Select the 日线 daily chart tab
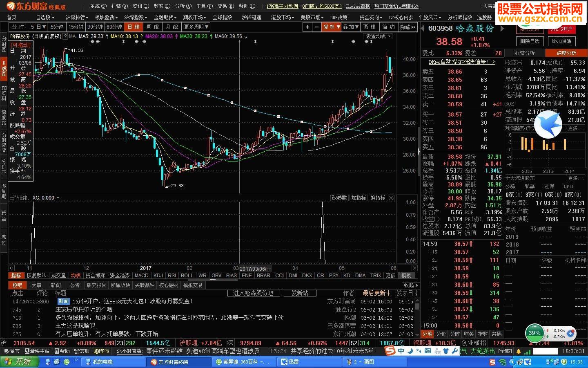Viewport: 588px width, 368px height. click(133, 27)
